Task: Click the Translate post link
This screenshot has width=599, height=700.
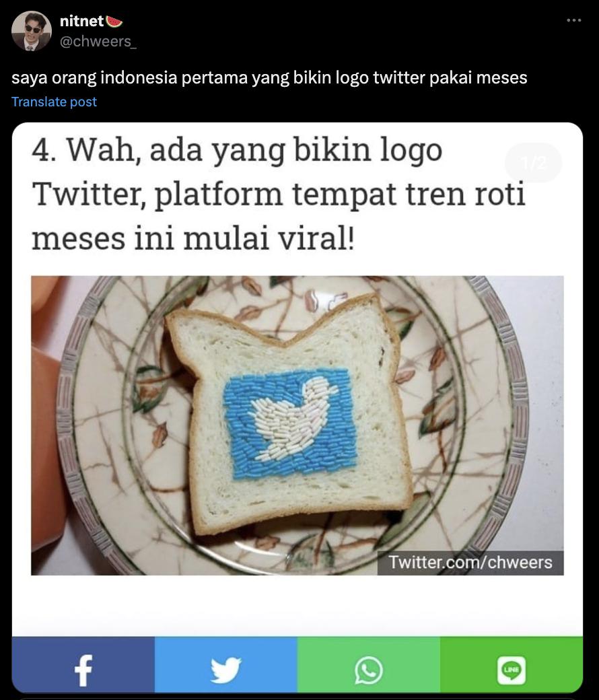Action: coord(54,102)
